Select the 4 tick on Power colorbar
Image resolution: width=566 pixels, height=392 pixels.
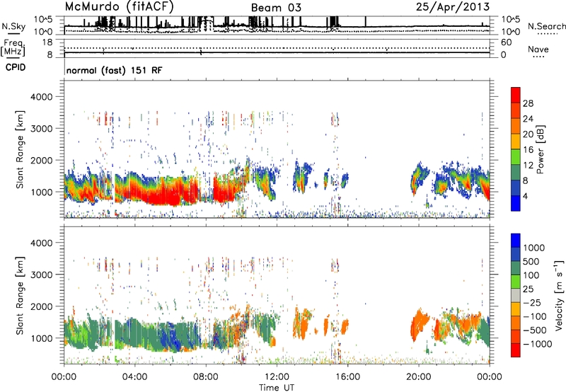click(526, 196)
